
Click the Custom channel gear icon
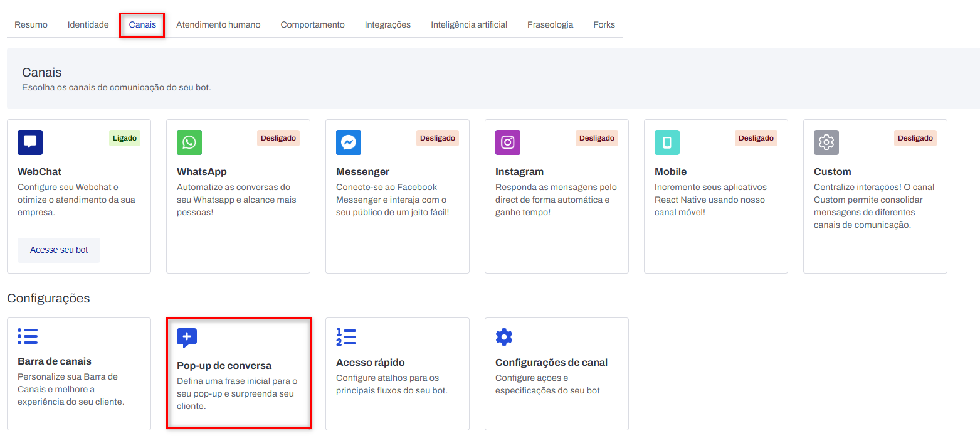click(x=826, y=142)
